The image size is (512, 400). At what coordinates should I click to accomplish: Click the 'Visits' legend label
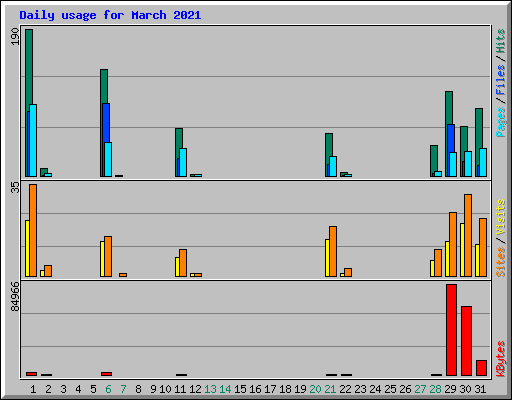[501, 217]
